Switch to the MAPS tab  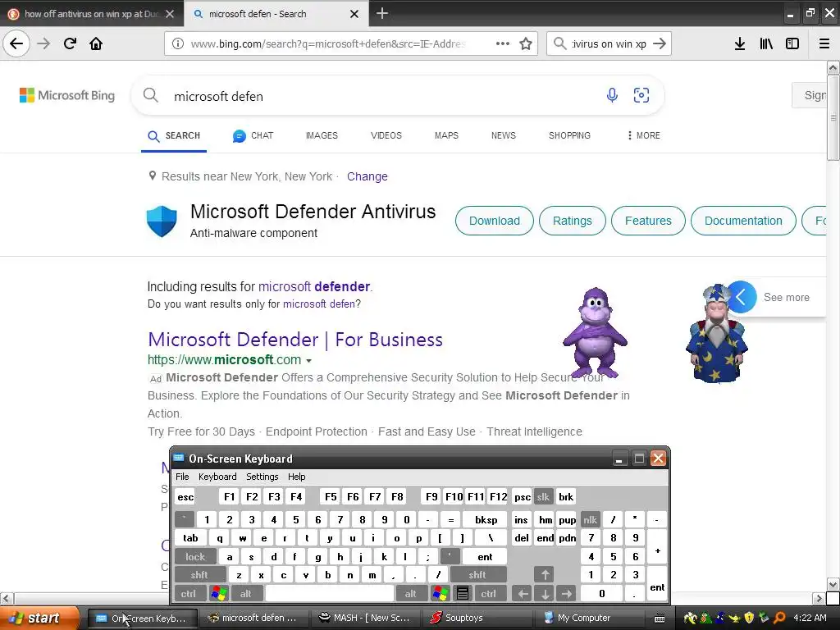point(446,135)
